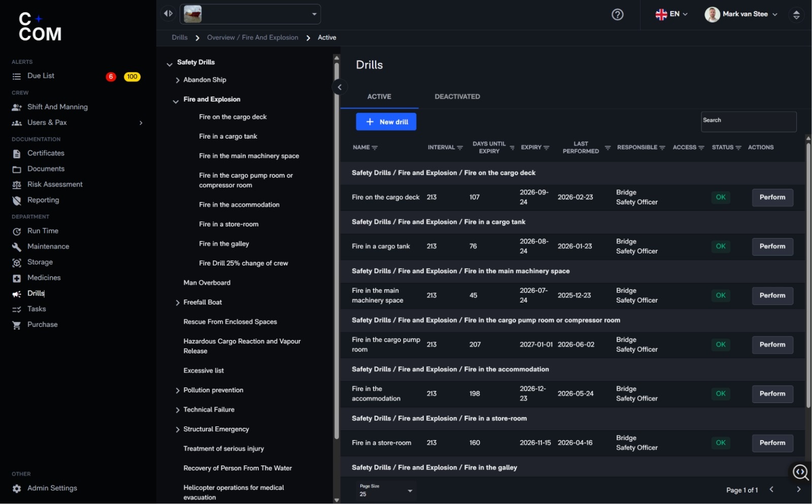Click the OK status of Fire in a cargo tank
Image resolution: width=812 pixels, height=504 pixels.
[x=721, y=247]
